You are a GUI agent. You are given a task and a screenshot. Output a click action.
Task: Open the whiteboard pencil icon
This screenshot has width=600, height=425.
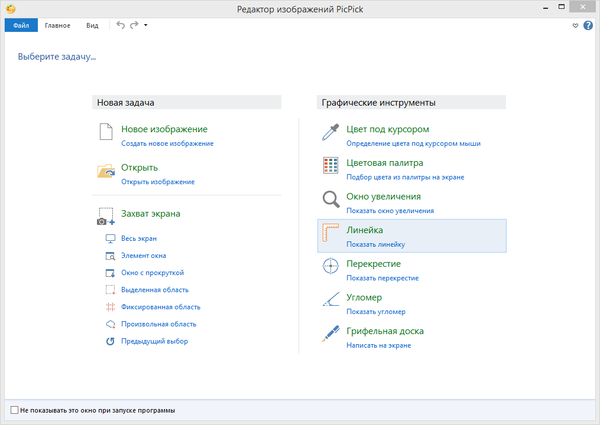pos(331,334)
